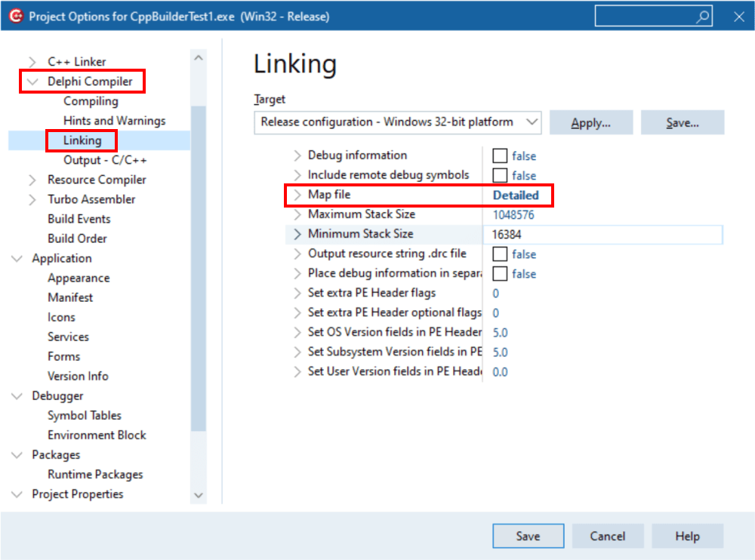Open the Icons options page

(x=62, y=317)
